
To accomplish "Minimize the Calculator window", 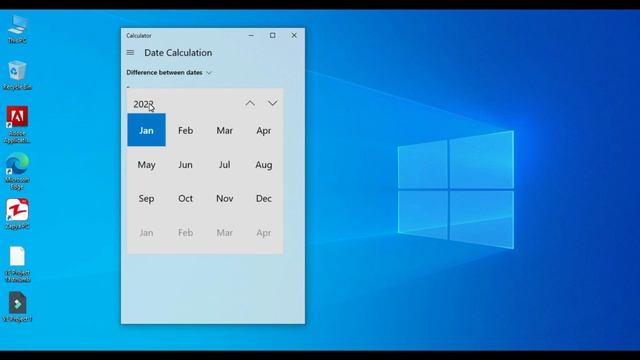I will point(251,36).
